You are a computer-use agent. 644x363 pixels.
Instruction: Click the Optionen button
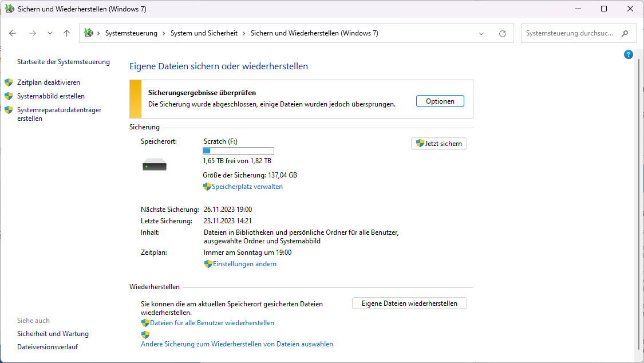pyautogui.click(x=440, y=101)
